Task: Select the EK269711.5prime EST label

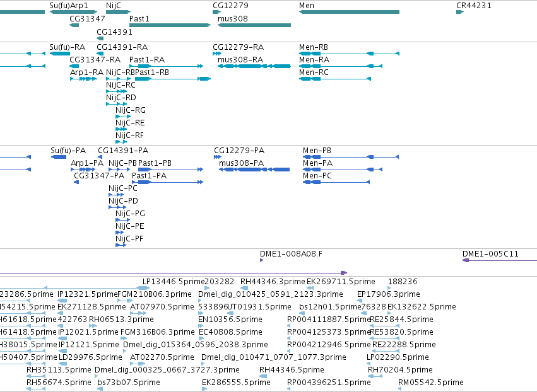Action: click(341, 282)
